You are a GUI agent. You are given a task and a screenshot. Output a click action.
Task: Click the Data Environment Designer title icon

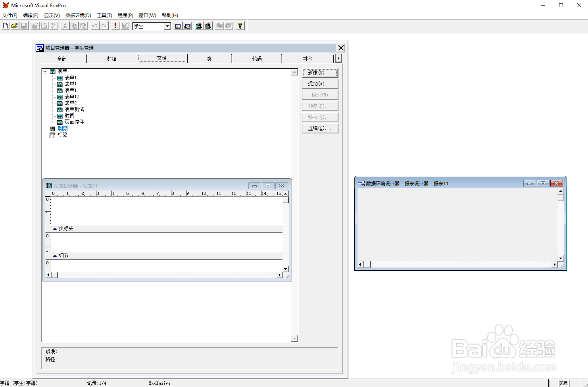[361, 183]
